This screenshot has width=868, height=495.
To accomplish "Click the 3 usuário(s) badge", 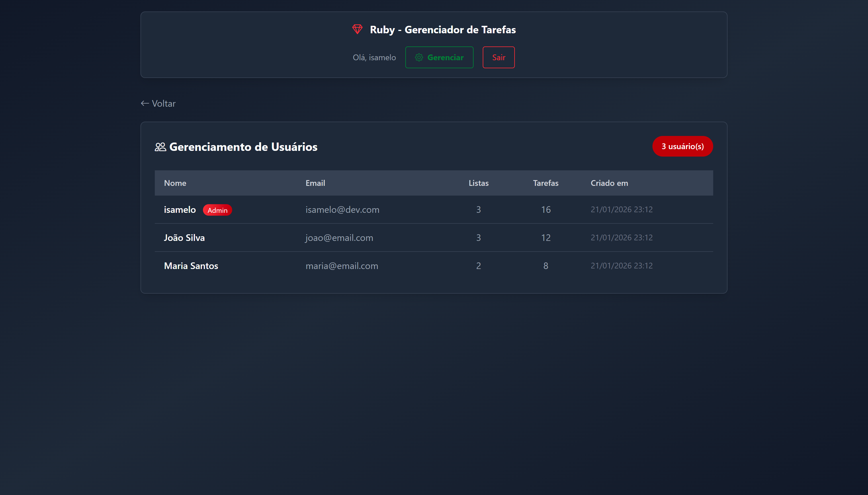I will pyautogui.click(x=682, y=147).
